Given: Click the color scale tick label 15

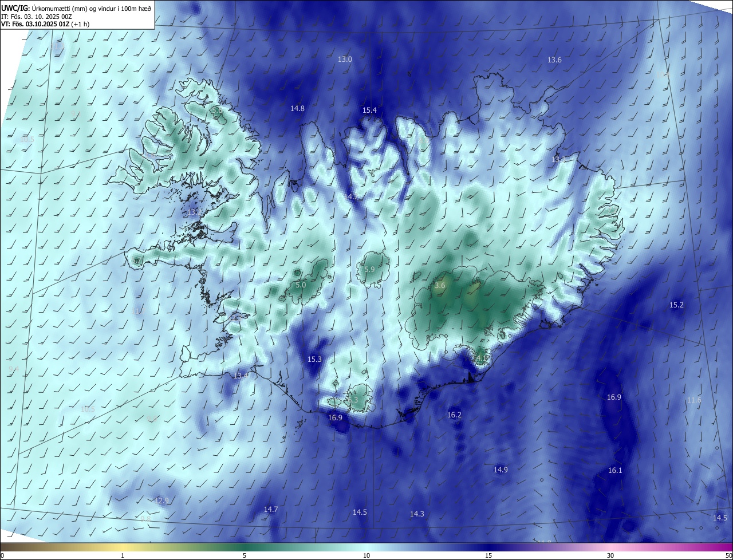Looking at the screenshot, I should tap(488, 555).
